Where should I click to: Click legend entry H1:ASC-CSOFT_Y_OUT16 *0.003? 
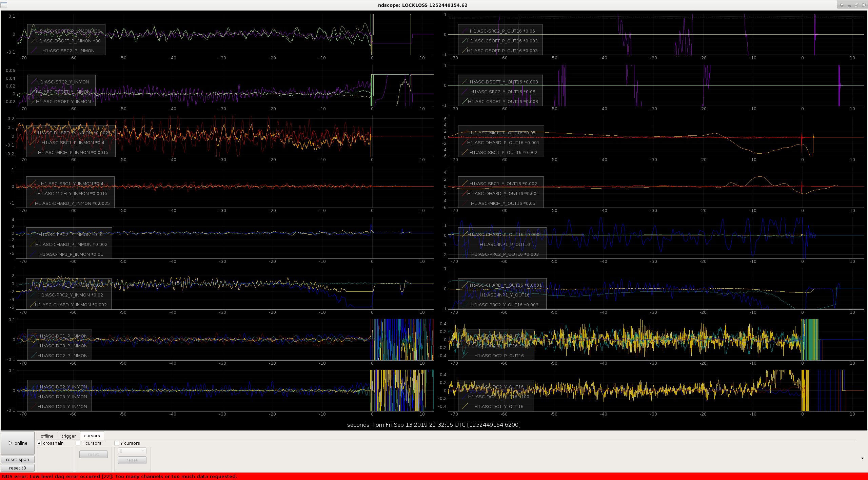point(503,101)
